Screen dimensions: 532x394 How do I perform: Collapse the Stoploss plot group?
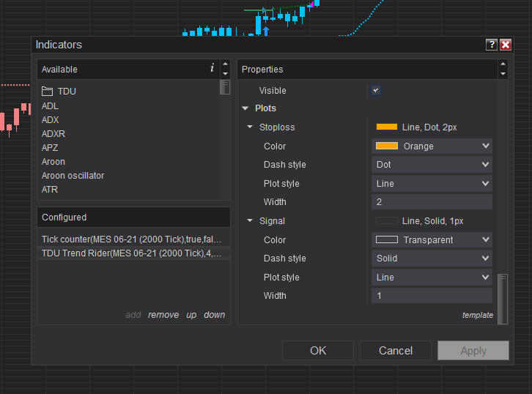250,127
